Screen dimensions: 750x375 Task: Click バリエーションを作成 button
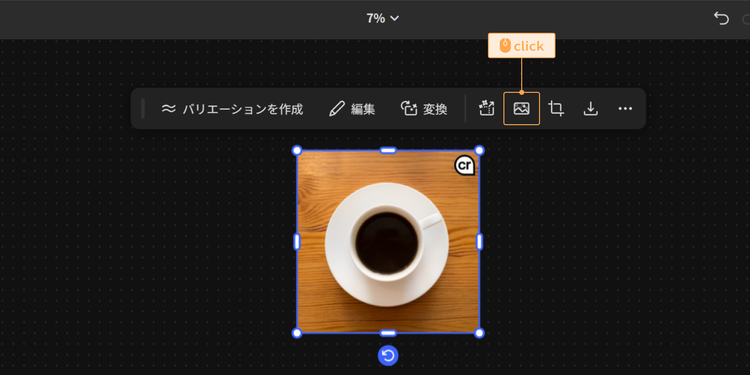(232, 109)
